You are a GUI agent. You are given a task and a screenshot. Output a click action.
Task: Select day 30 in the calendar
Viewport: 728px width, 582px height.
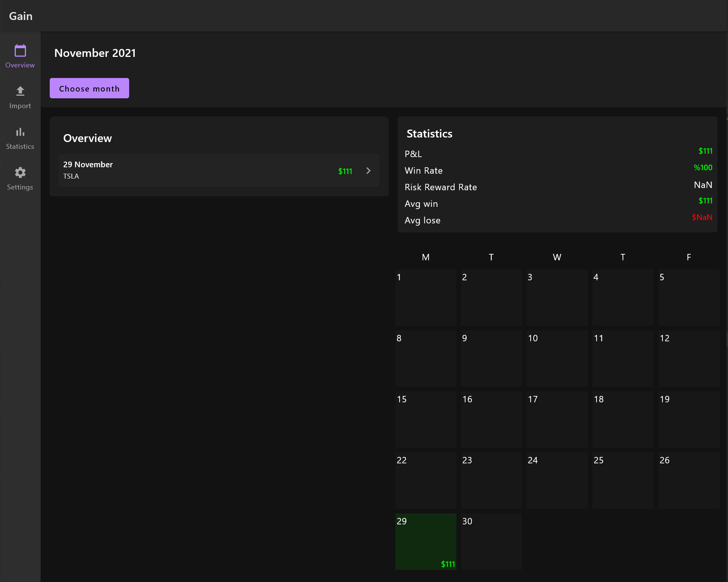[491, 541]
